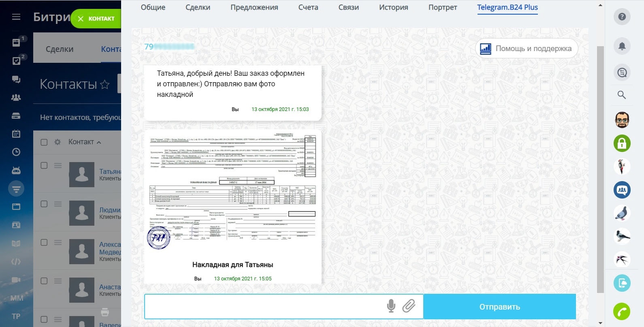Close the contact panel with green КОНТАКТ button
The image size is (644, 327).
[96, 19]
